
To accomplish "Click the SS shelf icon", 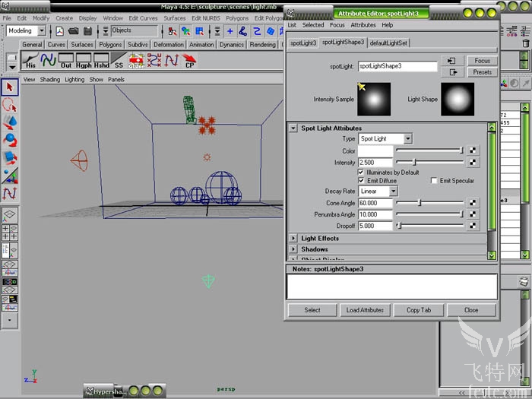I will click(x=119, y=61).
